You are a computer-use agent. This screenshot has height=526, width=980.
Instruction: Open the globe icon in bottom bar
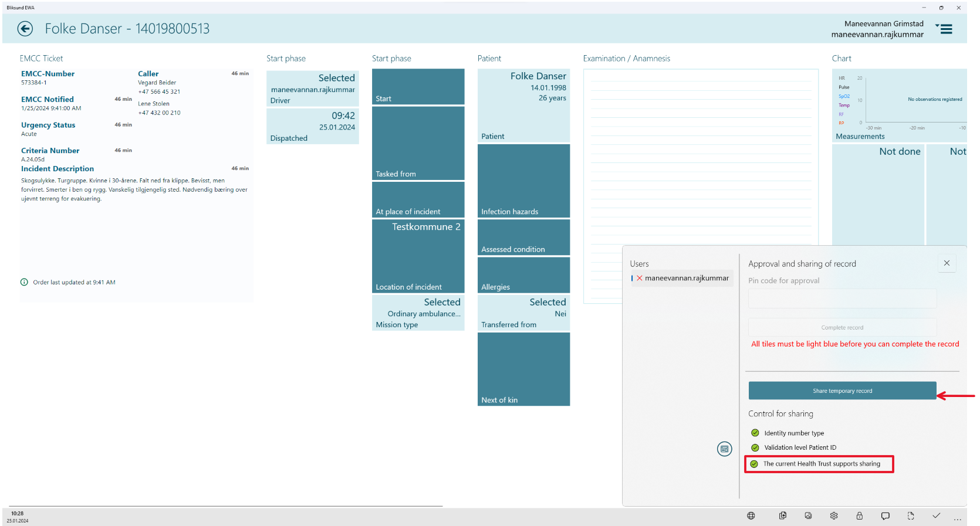point(751,516)
